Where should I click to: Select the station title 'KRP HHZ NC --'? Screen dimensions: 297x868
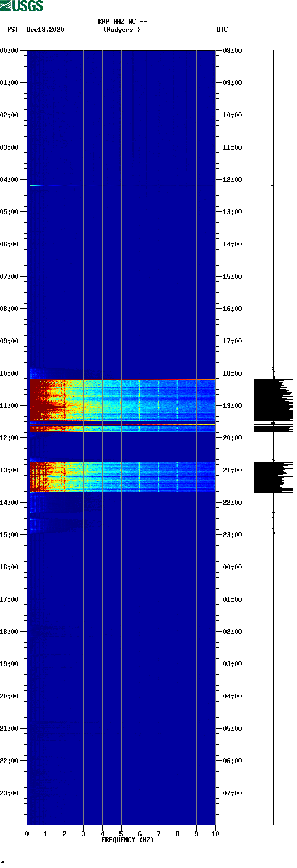[x=122, y=22]
